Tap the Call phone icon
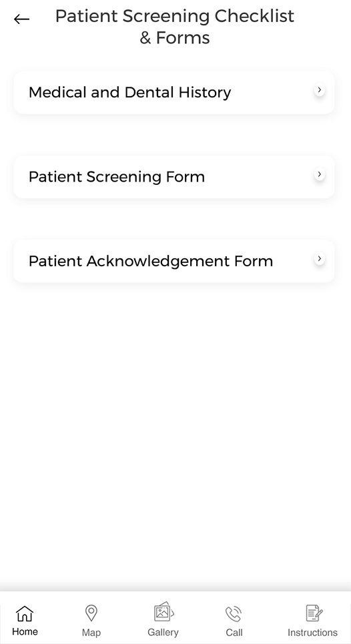The height and width of the screenshot is (644, 351). (234, 613)
